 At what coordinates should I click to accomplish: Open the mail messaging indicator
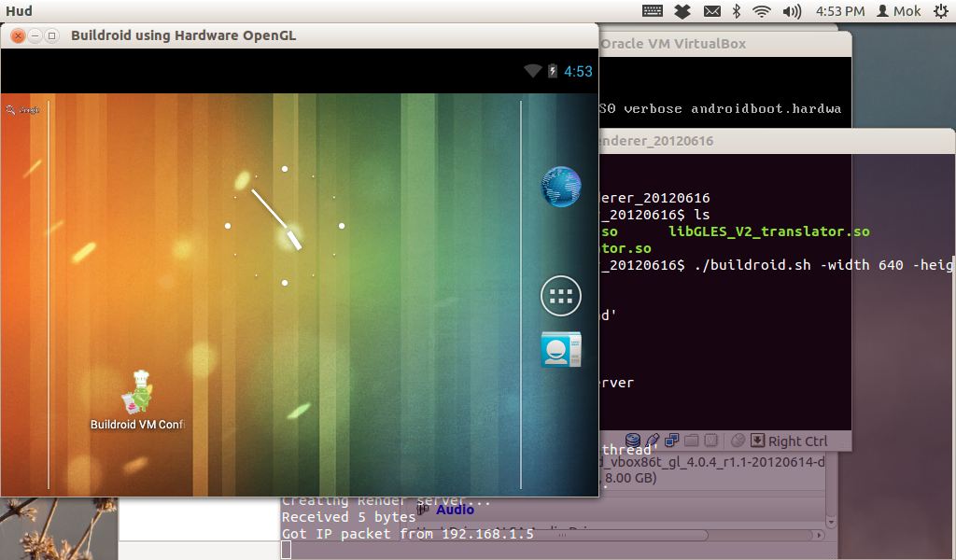(x=712, y=11)
